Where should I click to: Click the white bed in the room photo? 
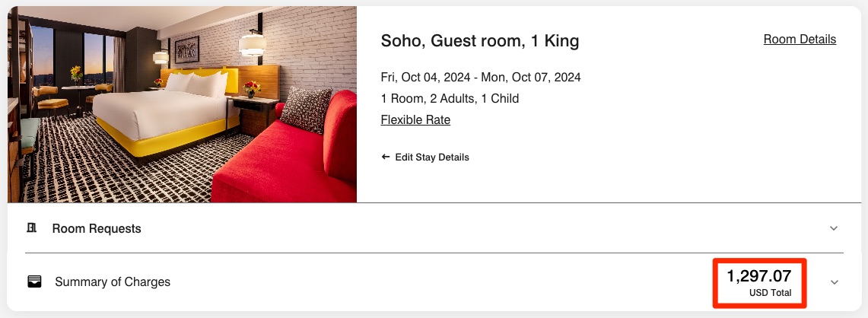coord(152,107)
